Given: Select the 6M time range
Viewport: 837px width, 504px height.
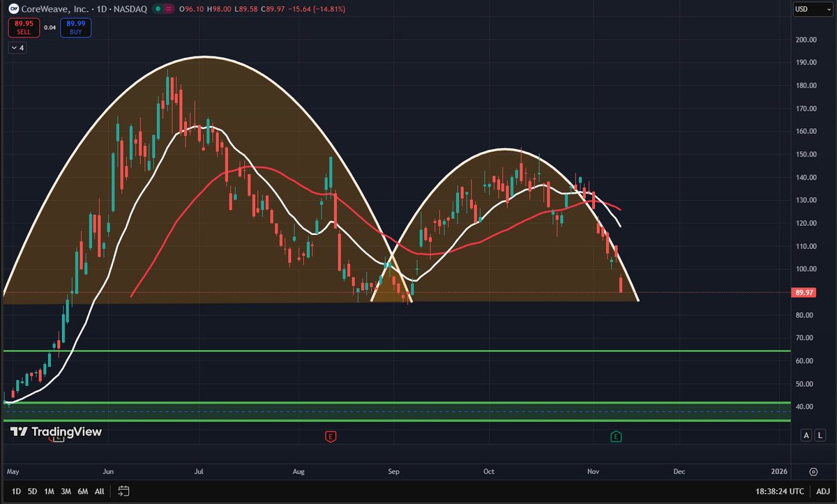Looking at the screenshot, I should [82, 491].
